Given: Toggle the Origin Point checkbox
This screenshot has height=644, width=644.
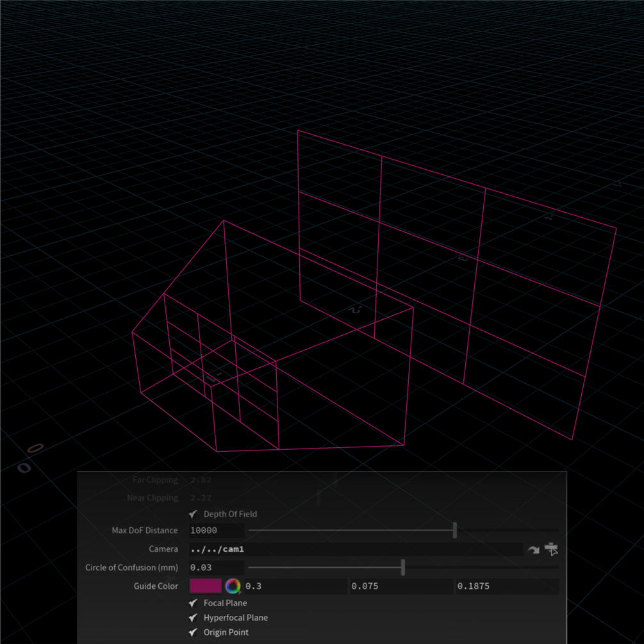Looking at the screenshot, I should 193,632.
